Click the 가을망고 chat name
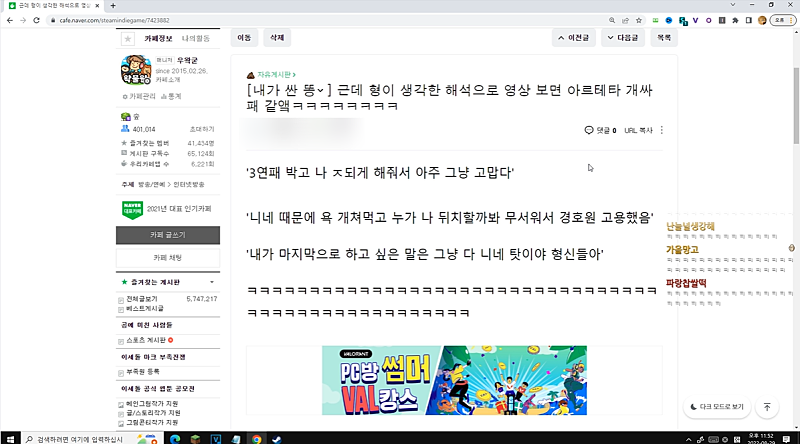 pos(682,250)
